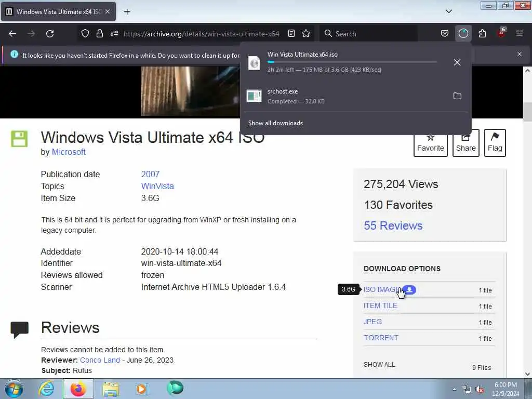Open the ITEM TILE download option
Viewport: 532px width, 399px height.
[x=380, y=305]
